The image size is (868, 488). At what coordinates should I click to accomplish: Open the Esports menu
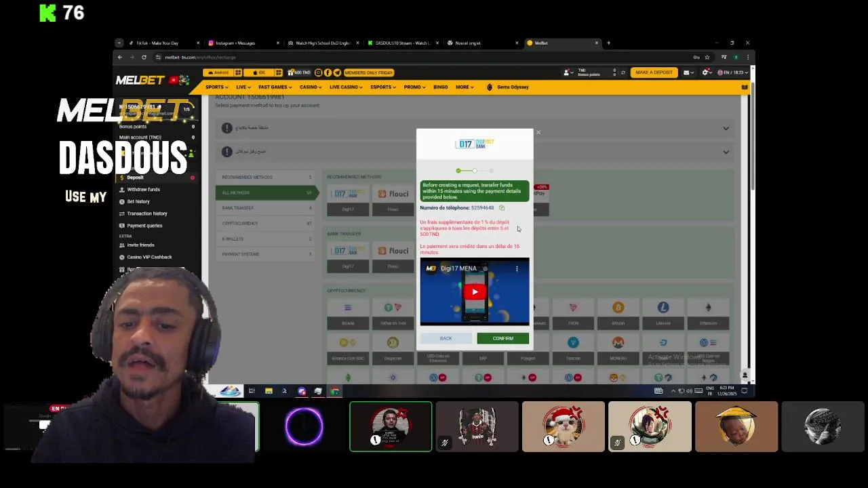[x=382, y=87]
